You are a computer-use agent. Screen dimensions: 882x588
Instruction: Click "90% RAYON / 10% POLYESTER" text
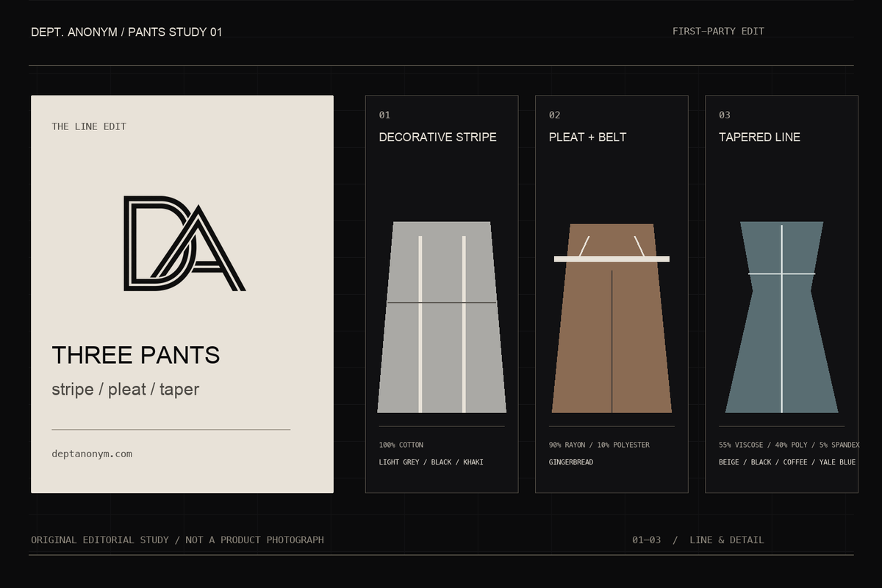coord(599,445)
